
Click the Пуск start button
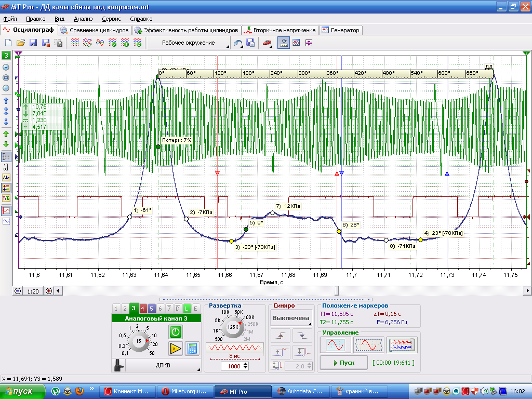pyautogui.click(x=344, y=363)
